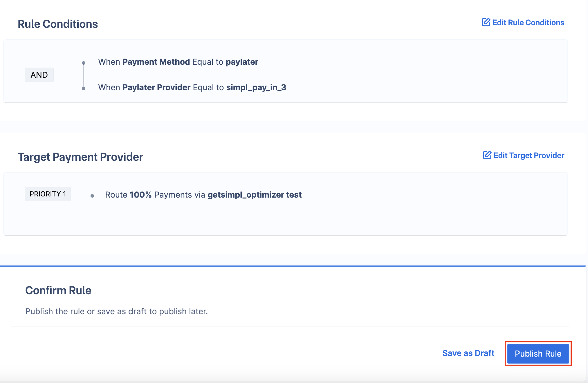Open Edit Target Provider link
588x383 pixels.
524,155
